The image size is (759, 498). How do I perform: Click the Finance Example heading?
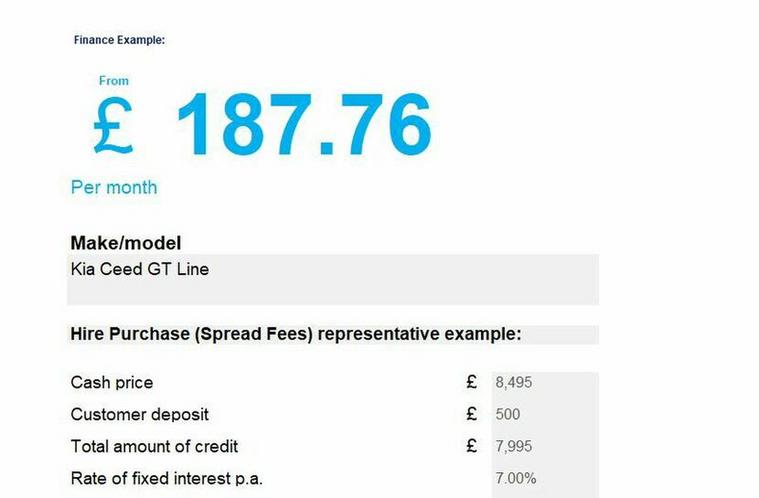119,40
